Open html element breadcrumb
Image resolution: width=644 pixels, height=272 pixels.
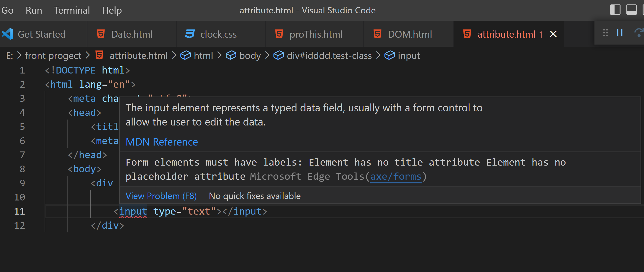pyautogui.click(x=203, y=55)
